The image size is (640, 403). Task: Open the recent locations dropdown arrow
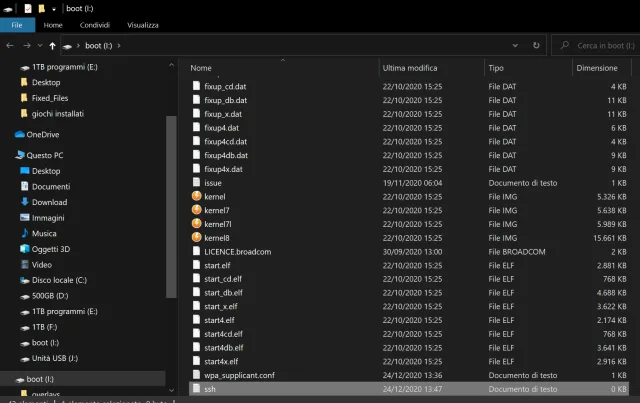pos(40,46)
